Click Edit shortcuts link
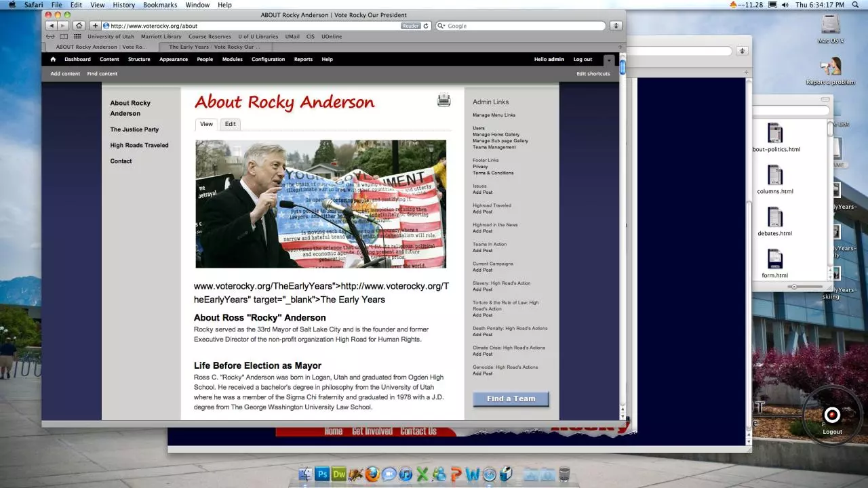 593,73
